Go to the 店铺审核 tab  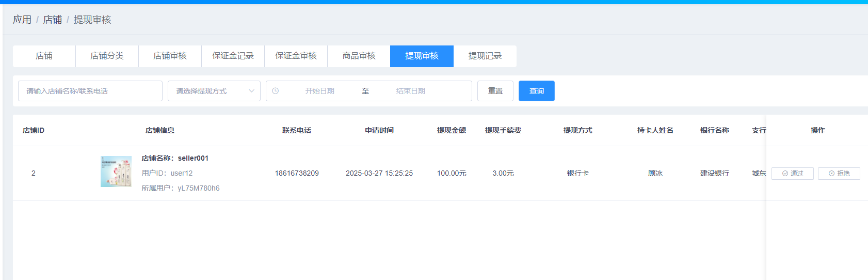(170, 56)
